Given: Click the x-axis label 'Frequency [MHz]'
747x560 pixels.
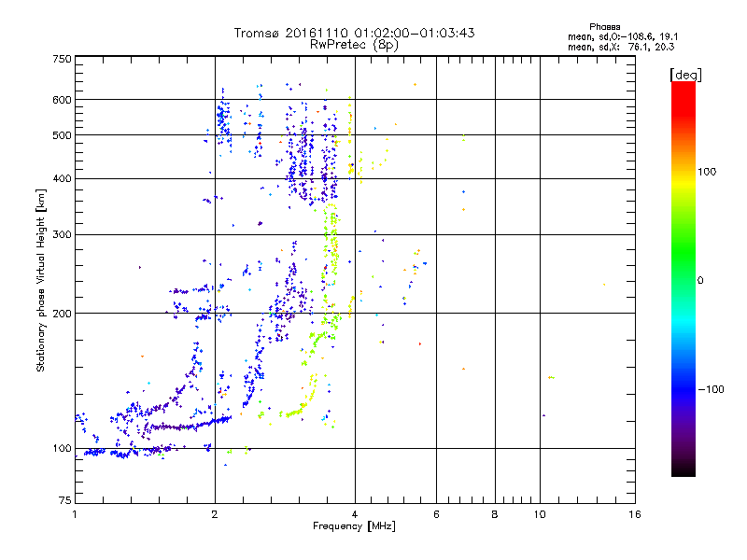Looking at the screenshot, I should pyautogui.click(x=354, y=526).
